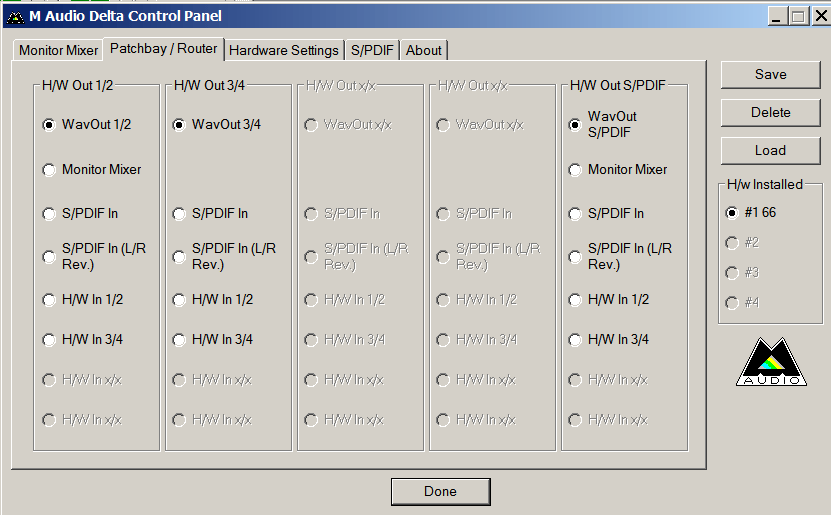Viewport: 831px width, 515px height.
Task: Select Monitor Mixer for H/W Out S/PDIF
Action: click(575, 170)
